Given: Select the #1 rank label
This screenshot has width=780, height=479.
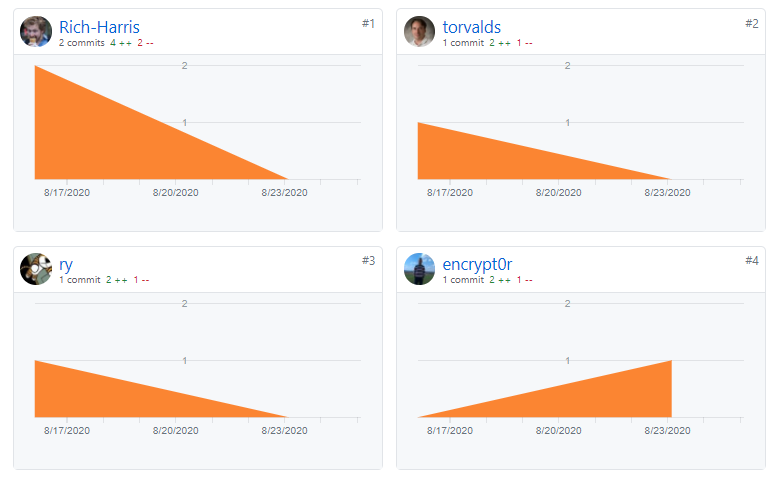Looking at the screenshot, I should 368,23.
